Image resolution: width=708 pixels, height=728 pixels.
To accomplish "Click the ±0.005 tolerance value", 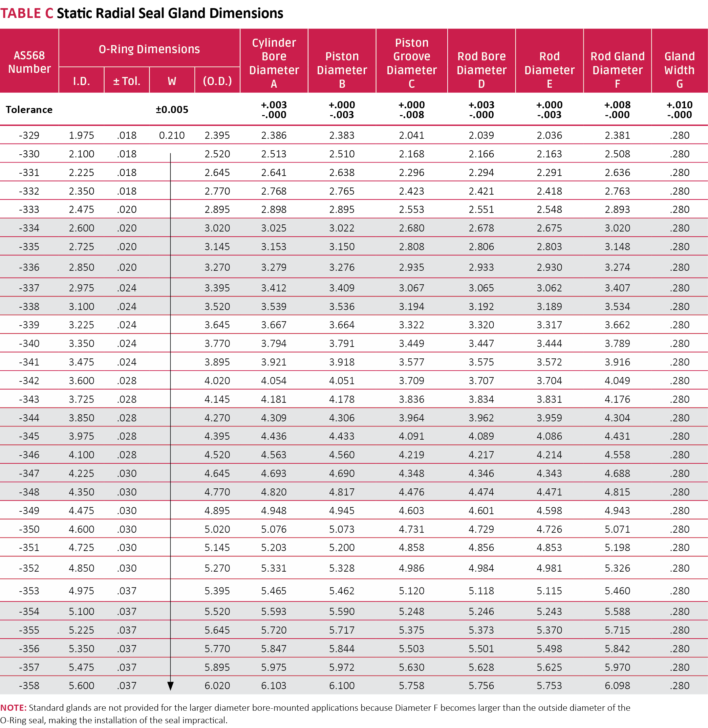I will tap(172, 109).
